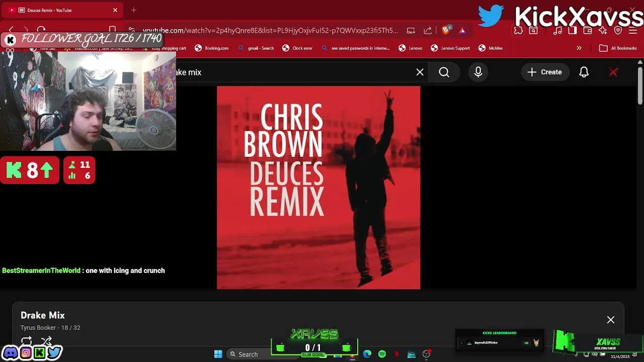
Task: Open the share icon in the address bar
Action: [428, 31]
